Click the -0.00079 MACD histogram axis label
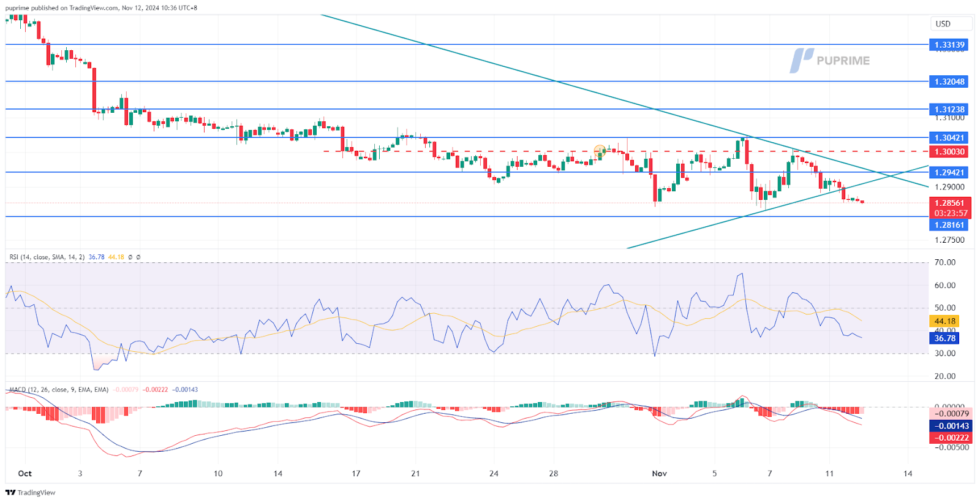The image size is (980, 502). [951, 414]
